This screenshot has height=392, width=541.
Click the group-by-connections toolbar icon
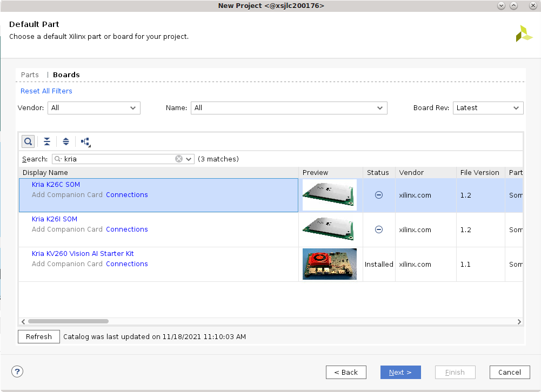(85, 141)
